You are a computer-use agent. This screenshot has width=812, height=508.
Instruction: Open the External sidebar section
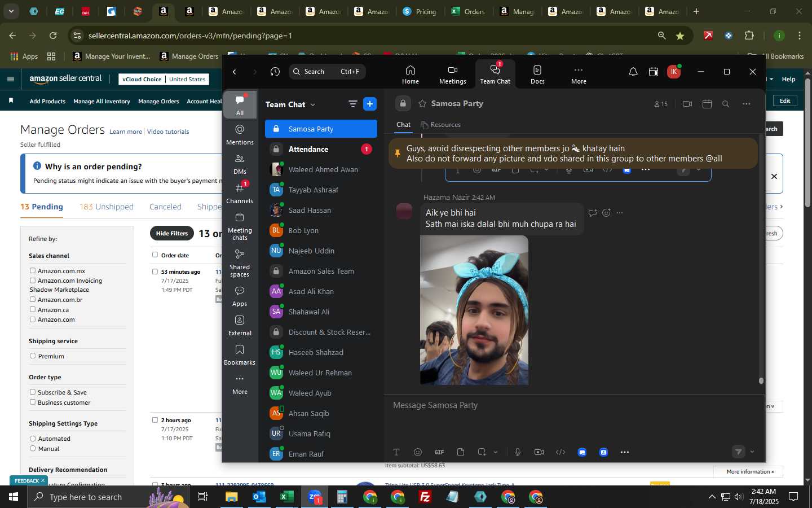coord(240,325)
